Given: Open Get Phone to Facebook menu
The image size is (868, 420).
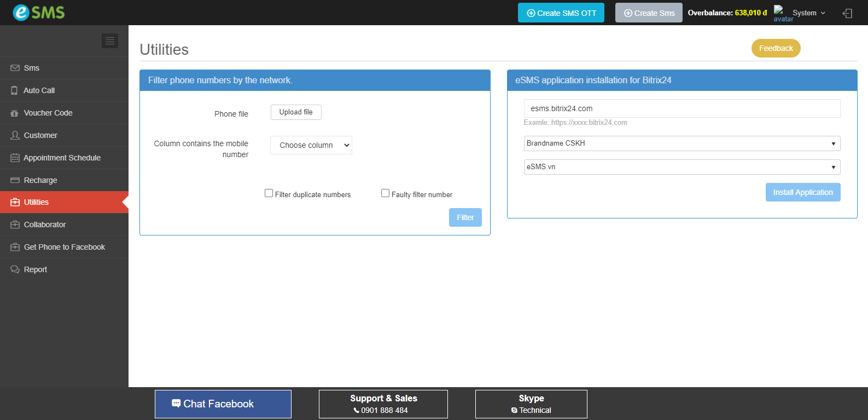Looking at the screenshot, I should (x=64, y=247).
